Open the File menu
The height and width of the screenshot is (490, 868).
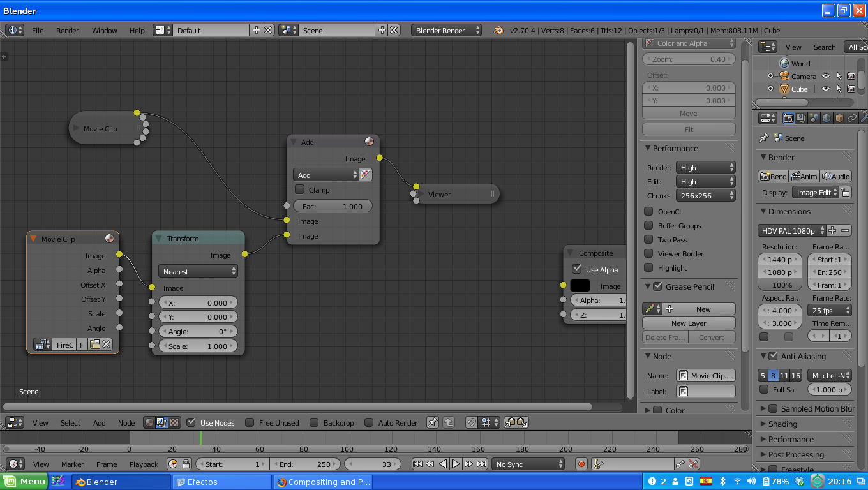tap(38, 30)
